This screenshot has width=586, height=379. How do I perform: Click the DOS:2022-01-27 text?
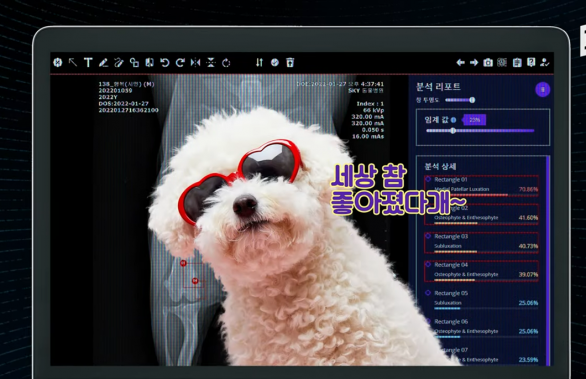124,104
